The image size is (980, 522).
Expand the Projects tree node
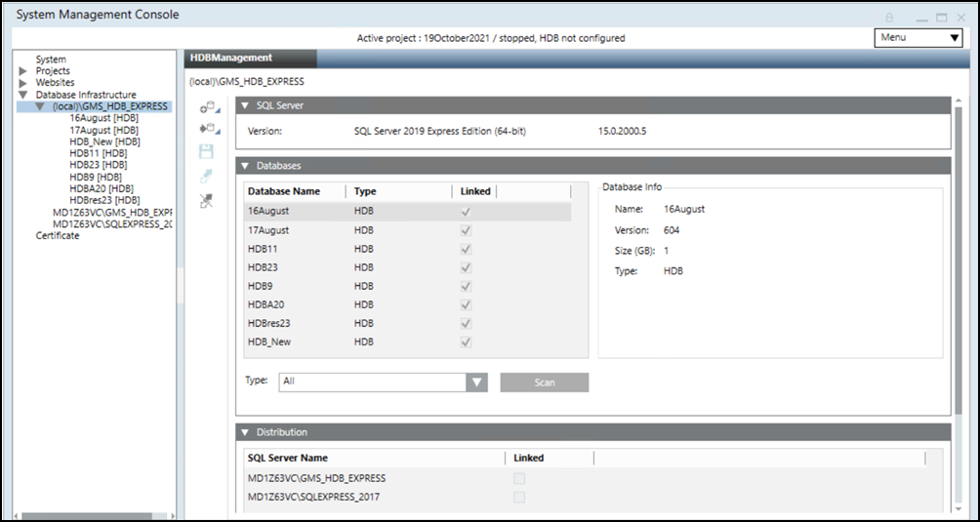[23, 71]
